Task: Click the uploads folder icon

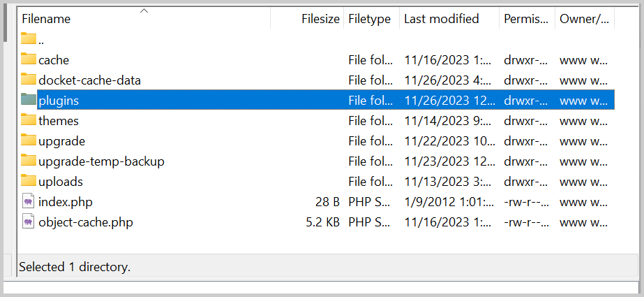Action: [29, 180]
